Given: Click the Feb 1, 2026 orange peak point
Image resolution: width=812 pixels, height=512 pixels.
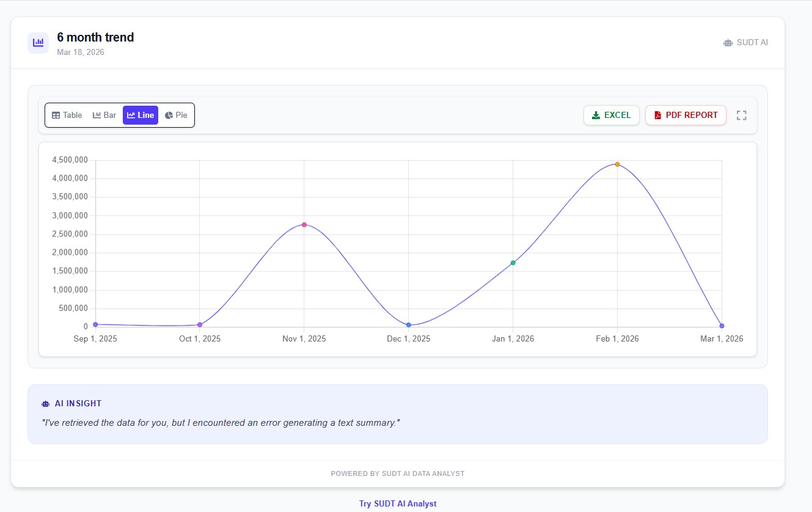Looking at the screenshot, I should pos(617,164).
